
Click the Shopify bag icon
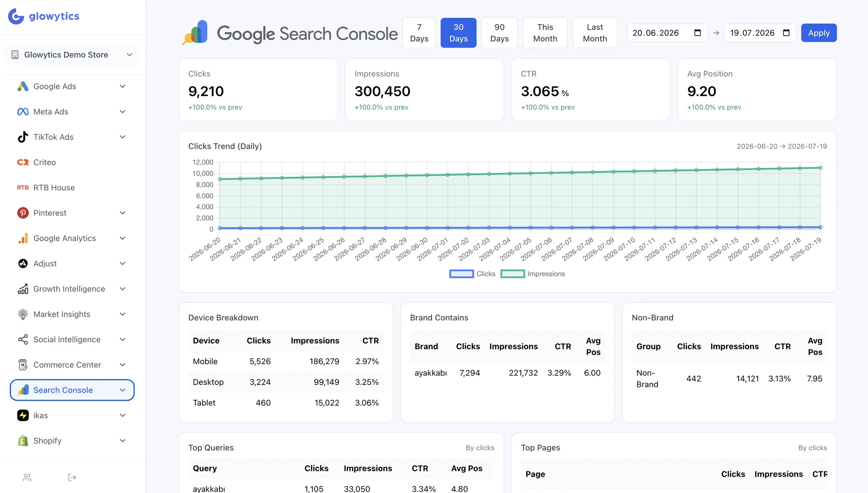pos(23,441)
